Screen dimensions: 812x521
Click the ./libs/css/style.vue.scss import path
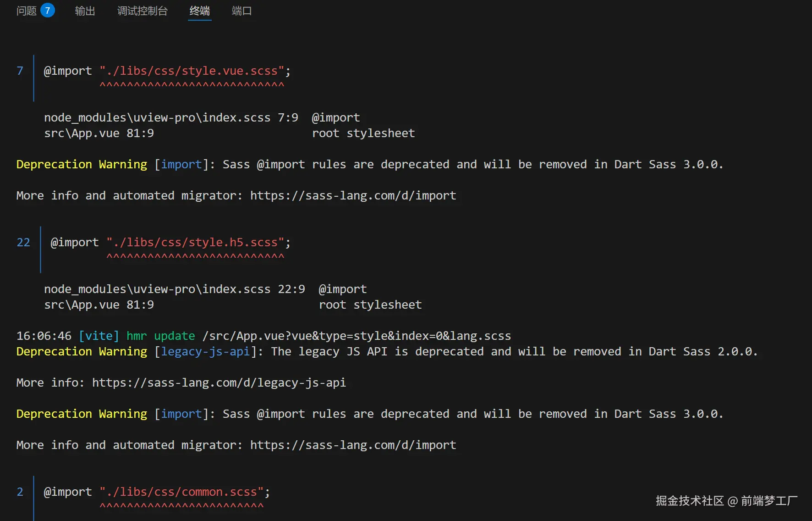(192, 71)
